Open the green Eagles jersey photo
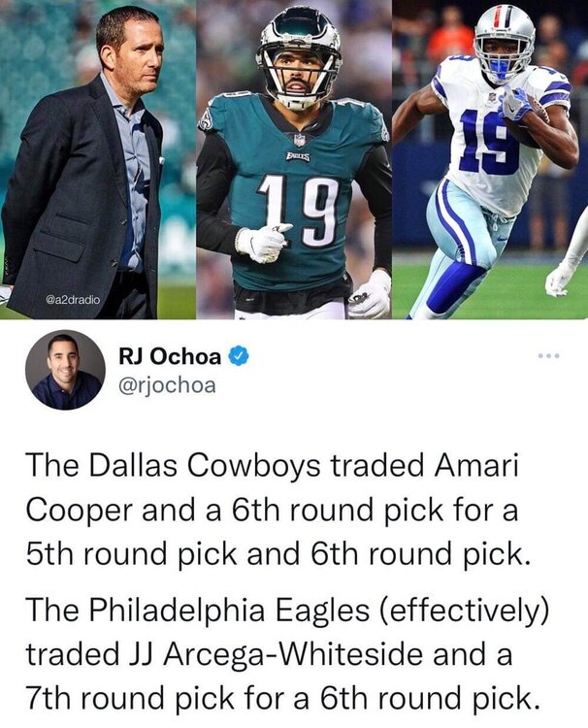588x728 pixels. (x=294, y=159)
